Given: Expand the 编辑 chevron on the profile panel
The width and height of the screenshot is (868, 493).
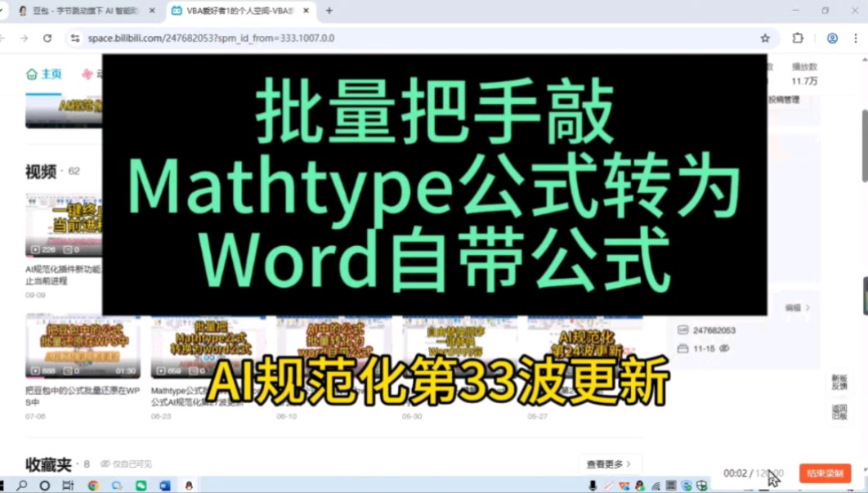Looking at the screenshot, I should 808,307.
